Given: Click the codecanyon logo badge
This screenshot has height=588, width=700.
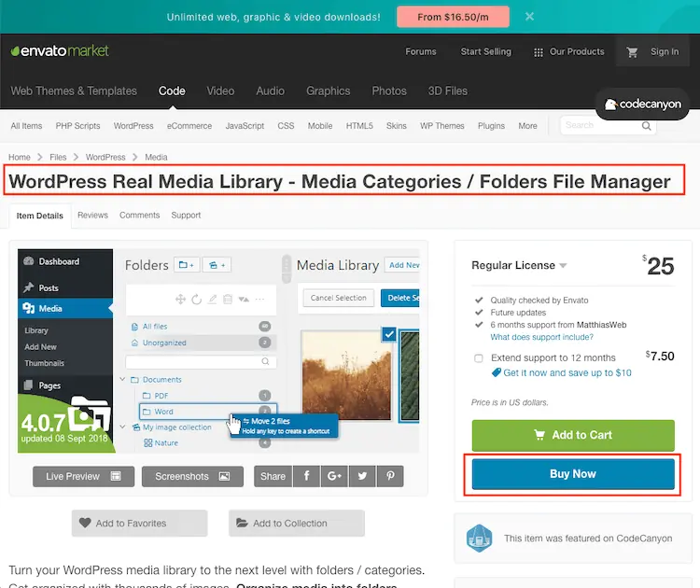Looking at the screenshot, I should point(642,104).
